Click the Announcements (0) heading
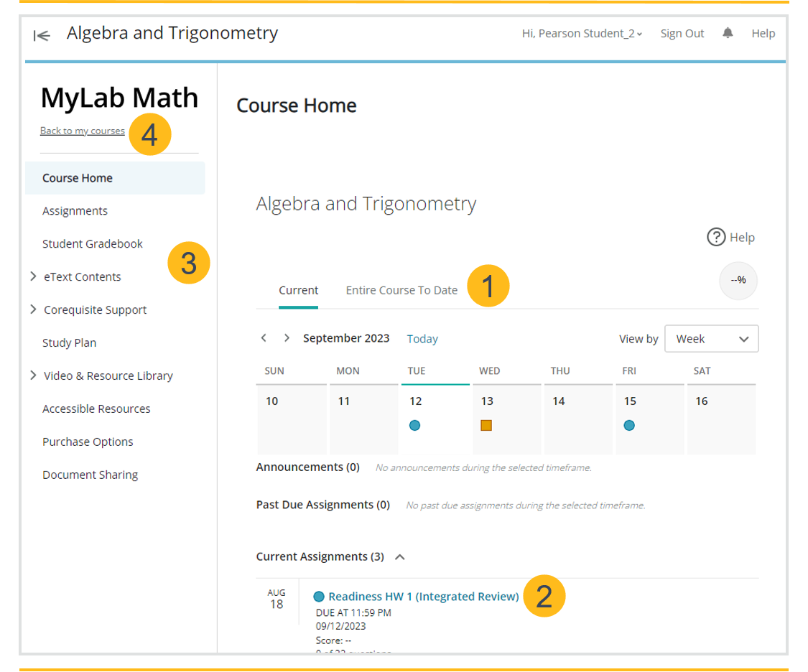This screenshot has width=808, height=672. [307, 467]
